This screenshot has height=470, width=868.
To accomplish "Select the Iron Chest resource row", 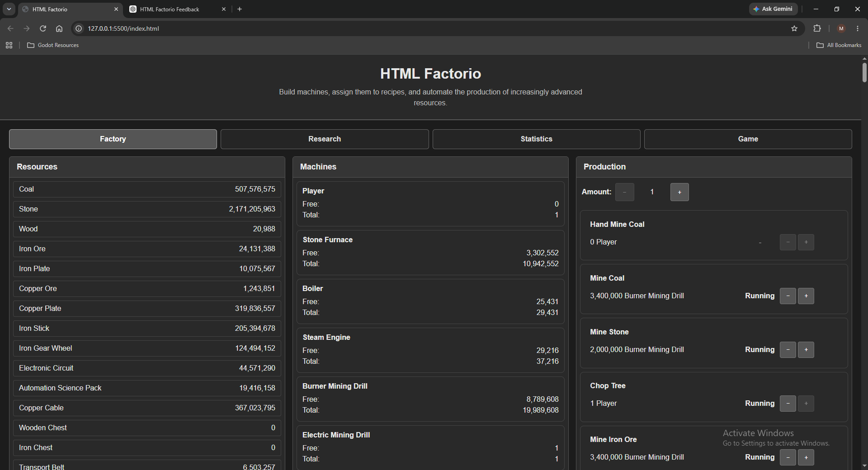I will pyautogui.click(x=147, y=448).
